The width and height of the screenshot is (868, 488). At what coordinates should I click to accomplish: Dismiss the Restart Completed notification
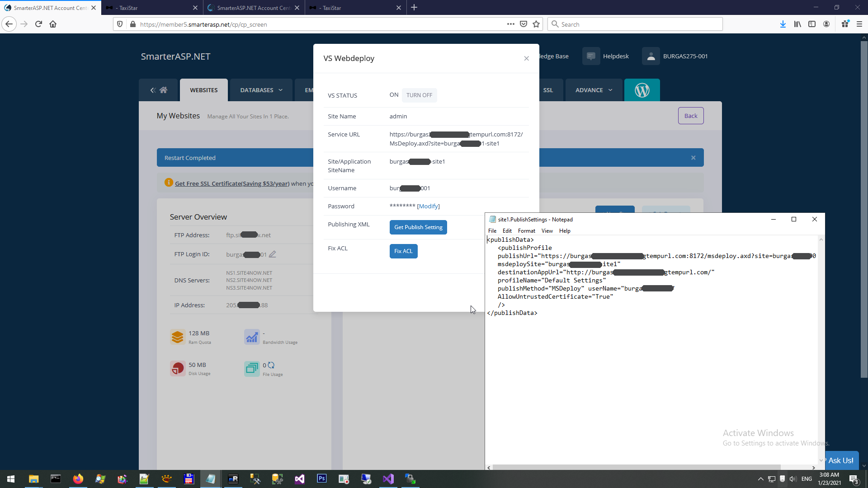(x=693, y=158)
